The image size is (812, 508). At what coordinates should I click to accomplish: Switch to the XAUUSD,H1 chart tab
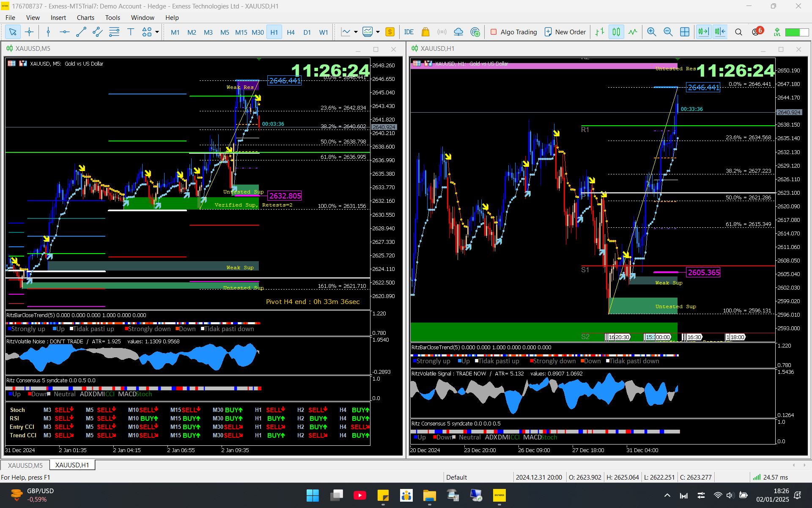coord(72,465)
